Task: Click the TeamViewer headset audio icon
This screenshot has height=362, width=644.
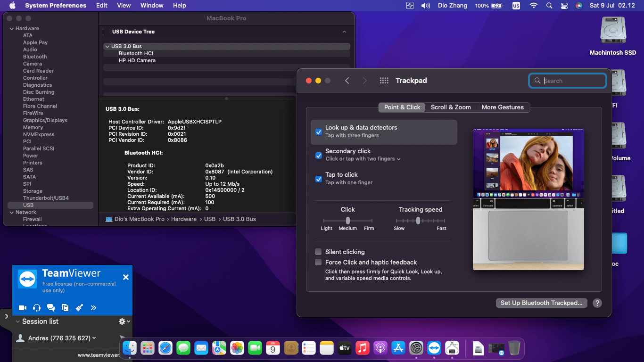Action: (37, 308)
